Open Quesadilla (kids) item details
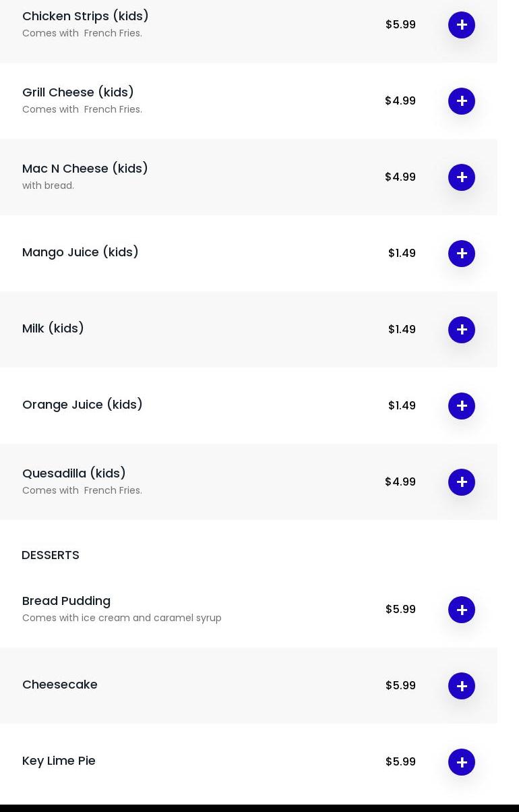This screenshot has width=519, height=812. [x=74, y=473]
